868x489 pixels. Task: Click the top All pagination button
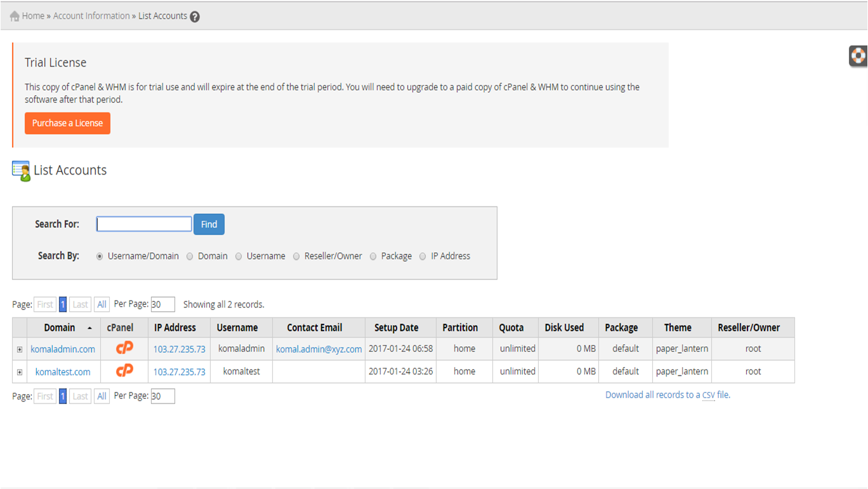[102, 305]
